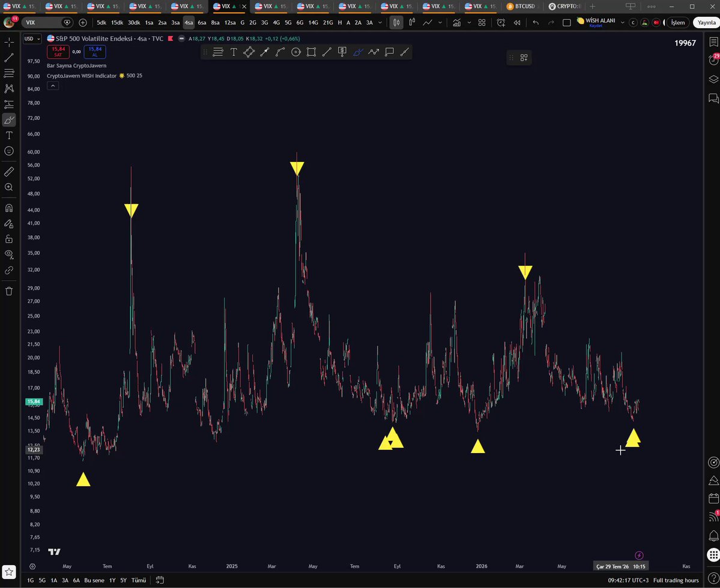Image resolution: width=720 pixels, height=588 pixels.
Task: Toggle hide all drawings eye icon
Action: coord(9,254)
